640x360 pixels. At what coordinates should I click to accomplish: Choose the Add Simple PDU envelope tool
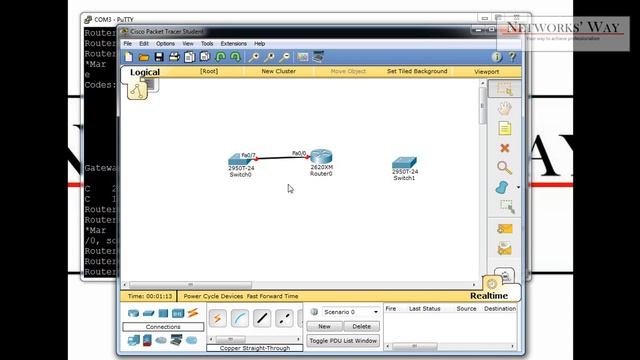pos(504,229)
